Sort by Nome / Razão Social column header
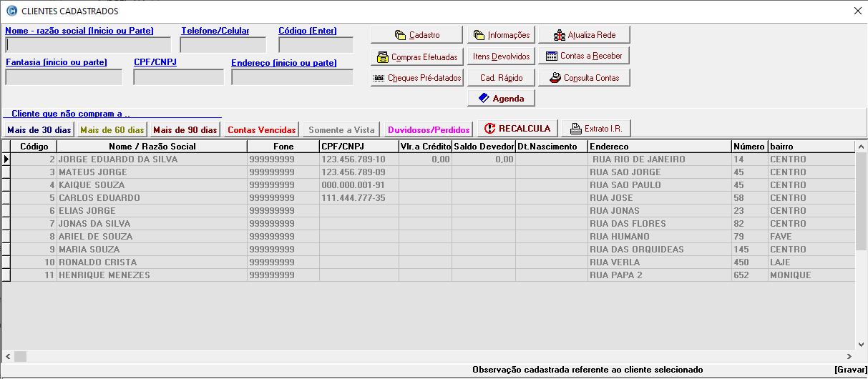The height and width of the screenshot is (379, 868). point(152,147)
